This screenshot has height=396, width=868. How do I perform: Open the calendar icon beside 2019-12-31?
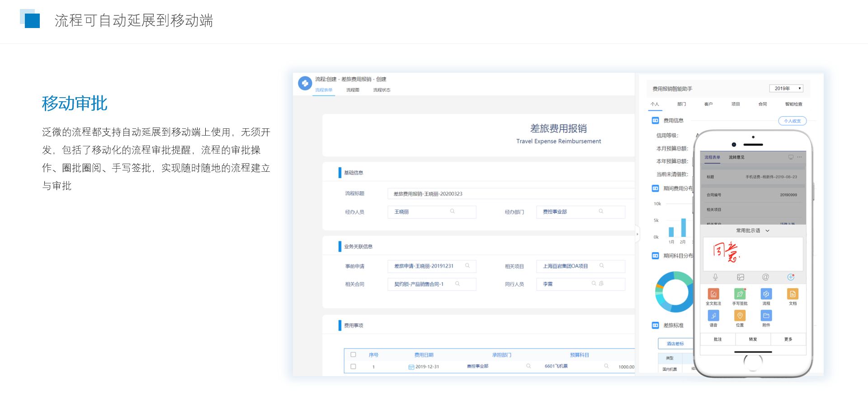pyautogui.click(x=411, y=367)
